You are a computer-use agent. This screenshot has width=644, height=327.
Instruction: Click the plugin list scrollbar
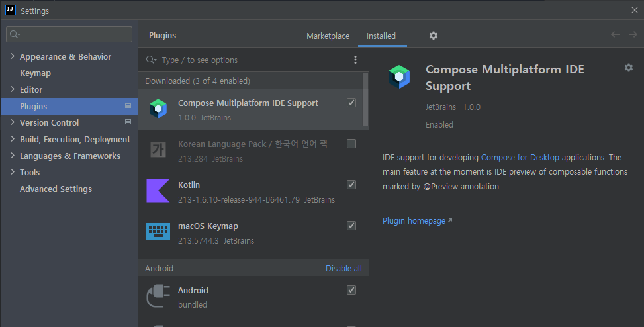click(365, 100)
